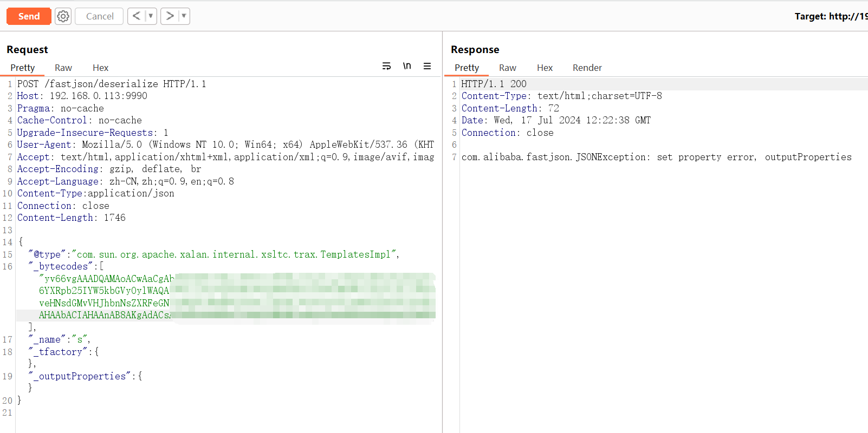Screen dimensions: 868x433
Task: Open the request settings gear icon
Action: (63, 16)
